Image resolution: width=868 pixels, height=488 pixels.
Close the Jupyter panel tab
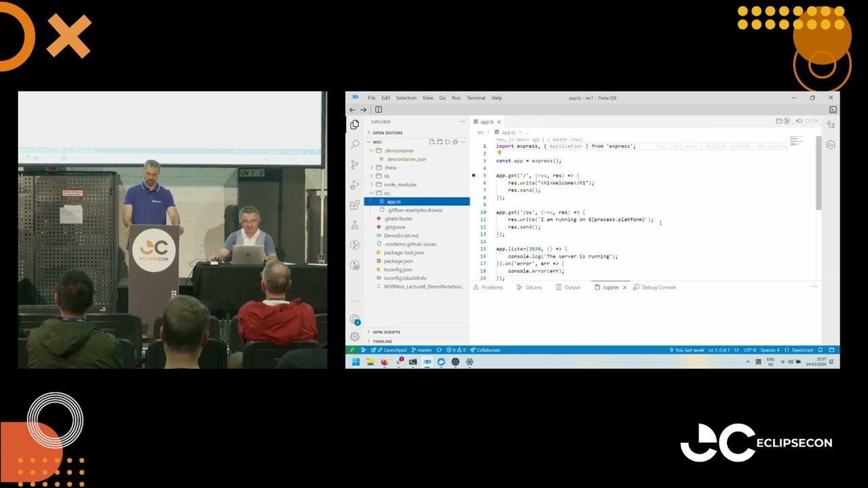625,287
